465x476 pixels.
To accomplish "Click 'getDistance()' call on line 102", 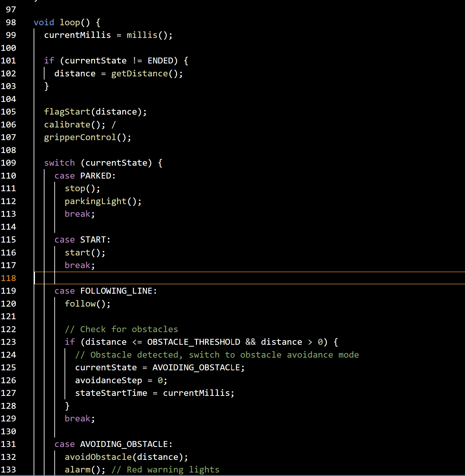I will pos(145,73).
